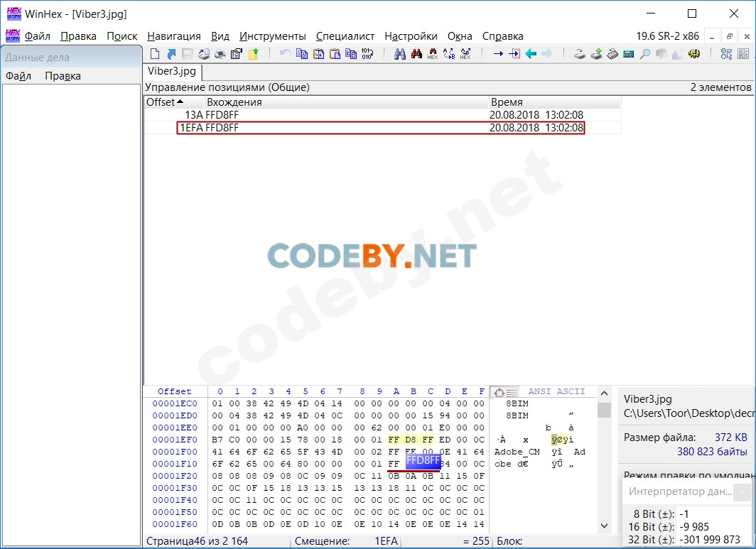
Task: Minimize the inner document window
Action: [712, 37]
